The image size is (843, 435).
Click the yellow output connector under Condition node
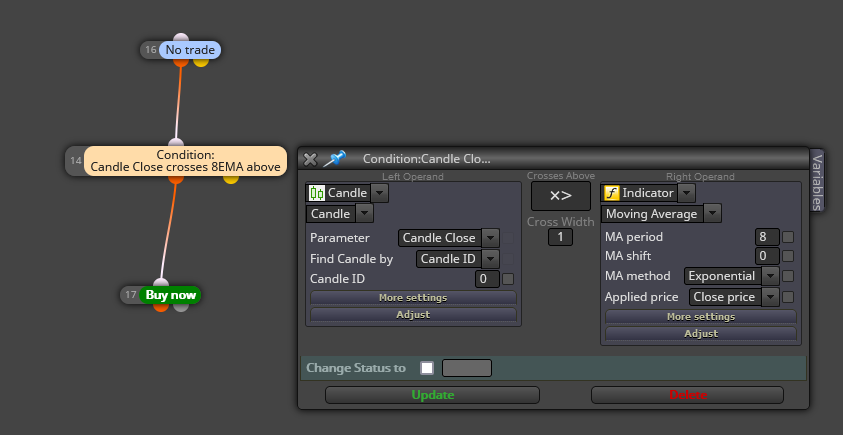[231, 178]
